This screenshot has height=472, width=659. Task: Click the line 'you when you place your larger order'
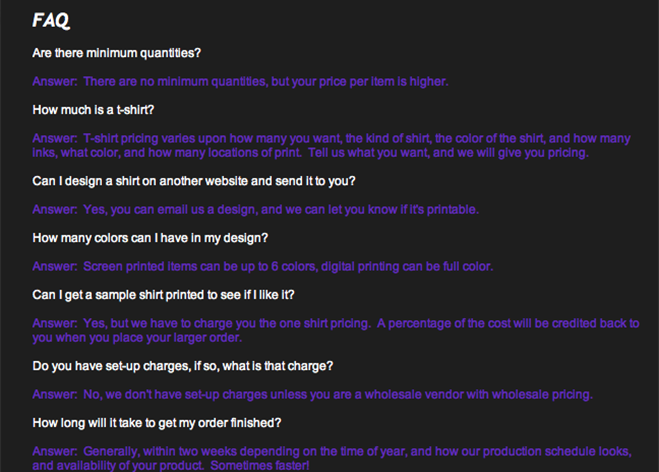(137, 338)
